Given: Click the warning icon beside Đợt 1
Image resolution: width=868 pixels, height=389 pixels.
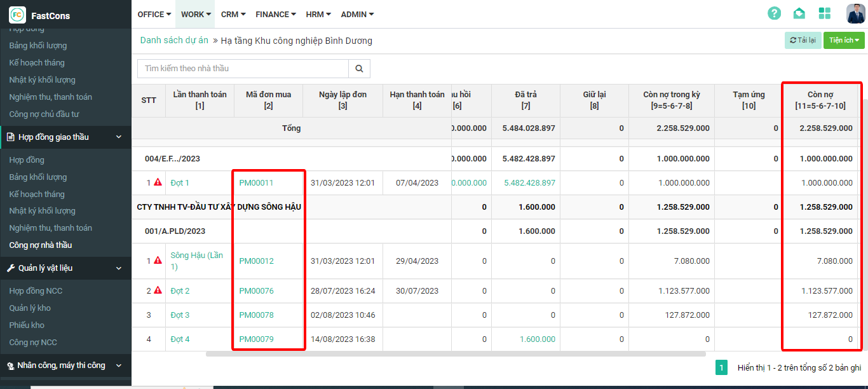Looking at the screenshot, I should 158,182.
